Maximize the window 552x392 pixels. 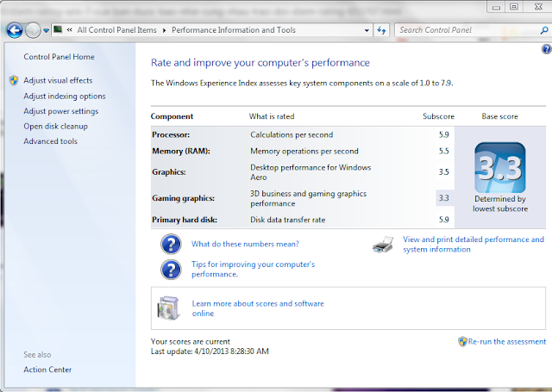[x=514, y=7]
